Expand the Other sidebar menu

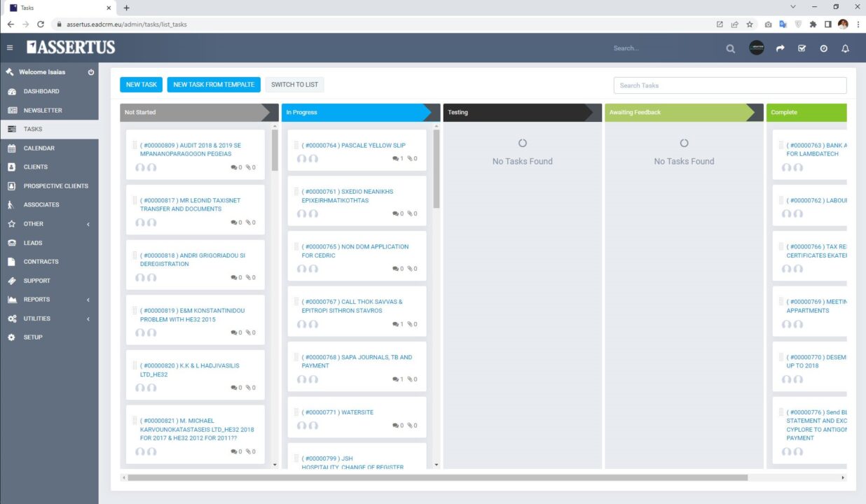[x=88, y=224]
